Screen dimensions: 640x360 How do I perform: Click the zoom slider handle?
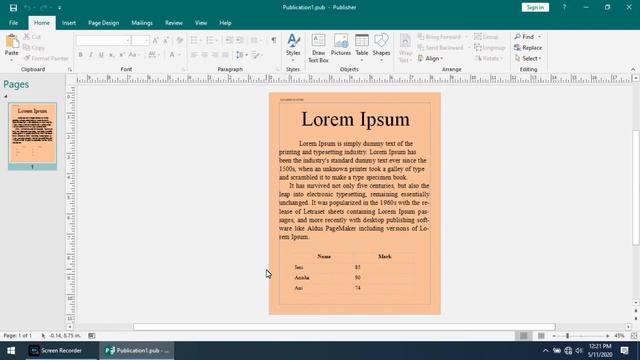point(567,336)
